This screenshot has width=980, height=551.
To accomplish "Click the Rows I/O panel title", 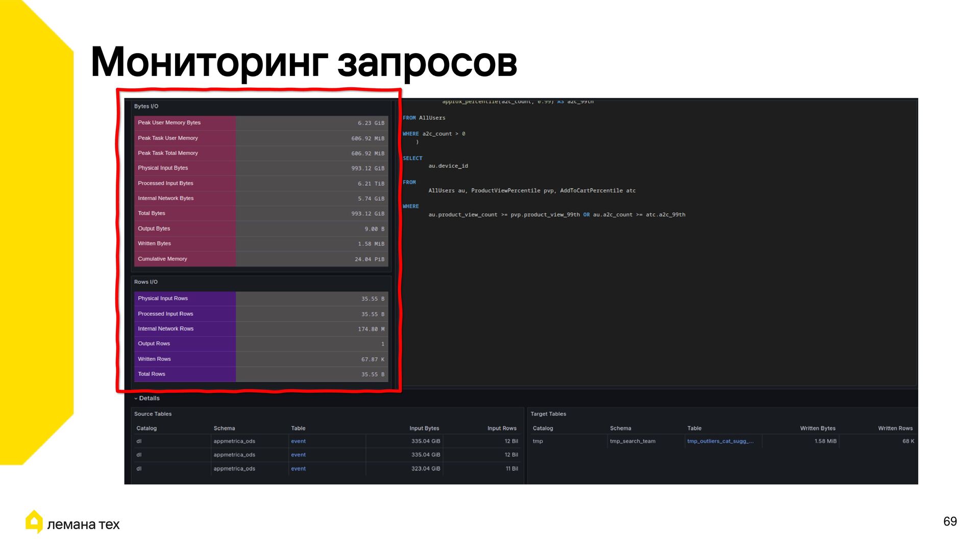I will pos(145,282).
